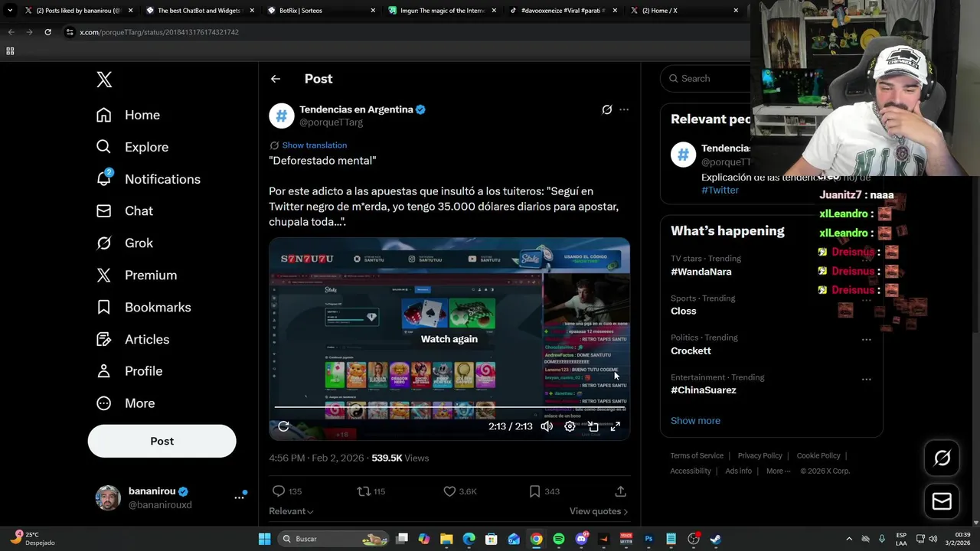Open Chrome tab search dropdown arrow
The width and height of the screenshot is (980, 551).
click(x=10, y=11)
